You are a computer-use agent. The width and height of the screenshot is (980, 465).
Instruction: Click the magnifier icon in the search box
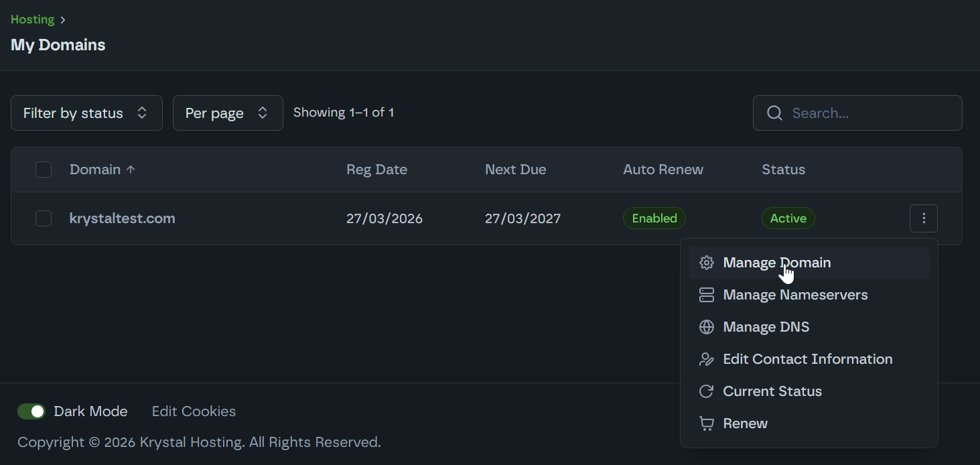click(x=774, y=113)
